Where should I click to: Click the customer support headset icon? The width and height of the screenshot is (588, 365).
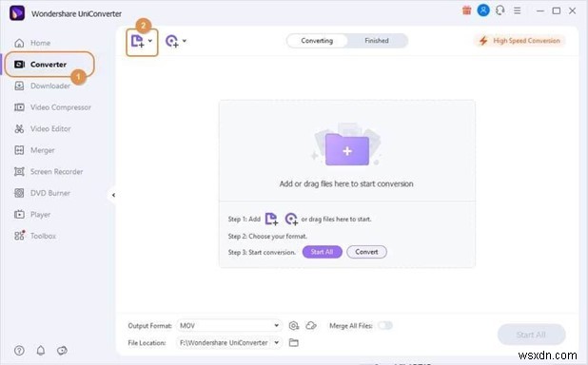[500, 10]
